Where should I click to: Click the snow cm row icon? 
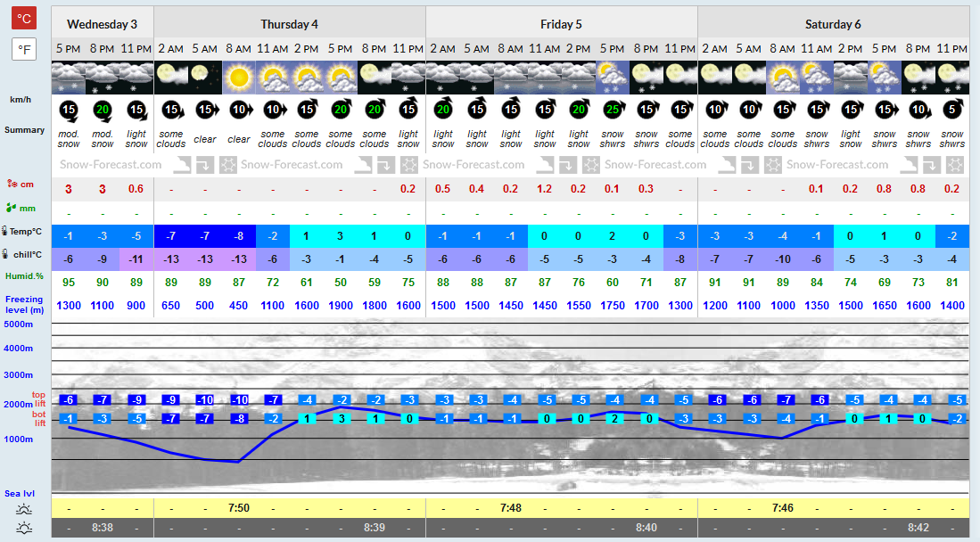pos(12,184)
